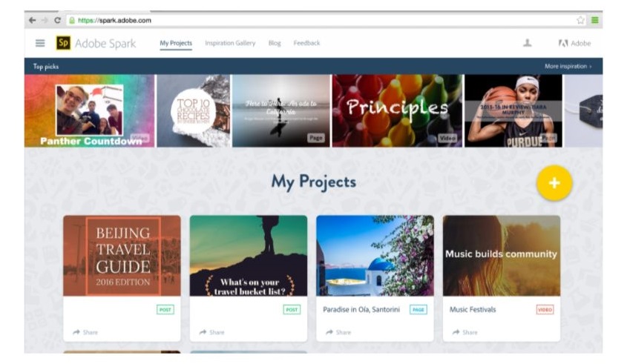
Task: Open the user profile icon
Action: pyautogui.click(x=527, y=42)
